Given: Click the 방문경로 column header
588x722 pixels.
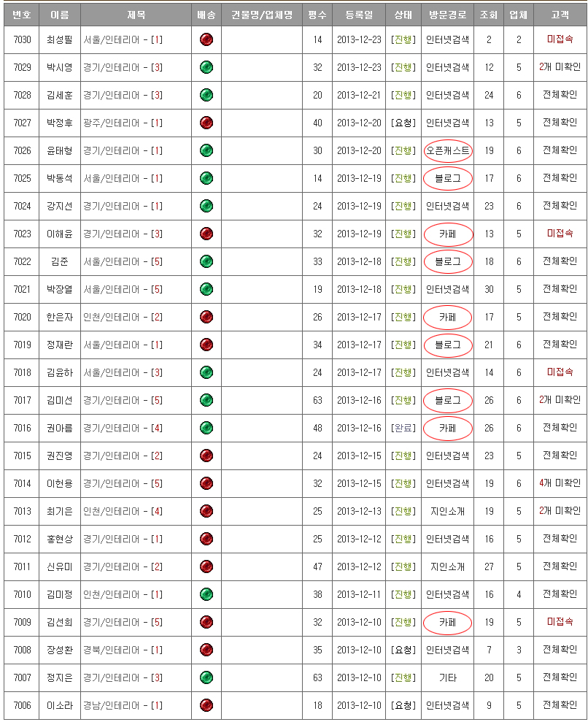Looking at the screenshot, I should point(447,15).
